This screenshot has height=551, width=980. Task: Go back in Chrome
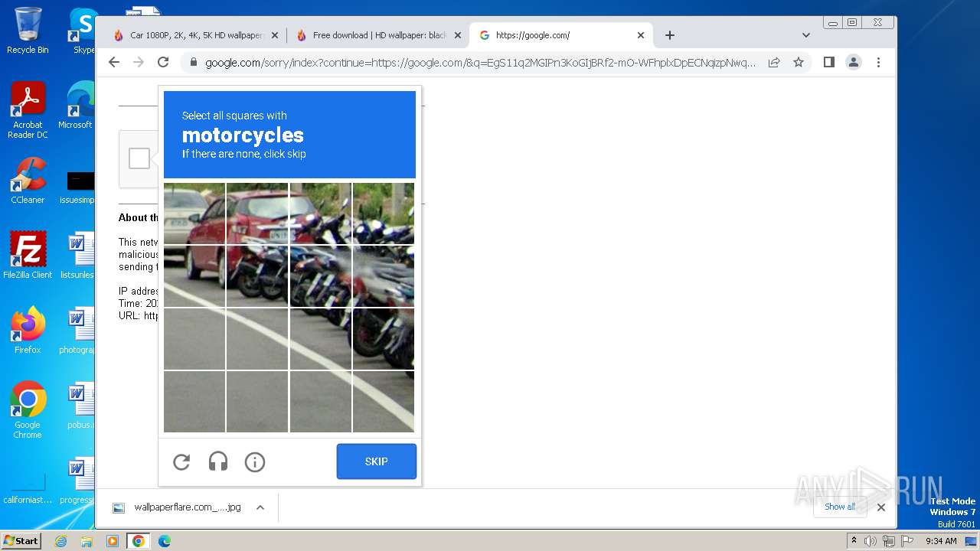click(x=114, y=62)
